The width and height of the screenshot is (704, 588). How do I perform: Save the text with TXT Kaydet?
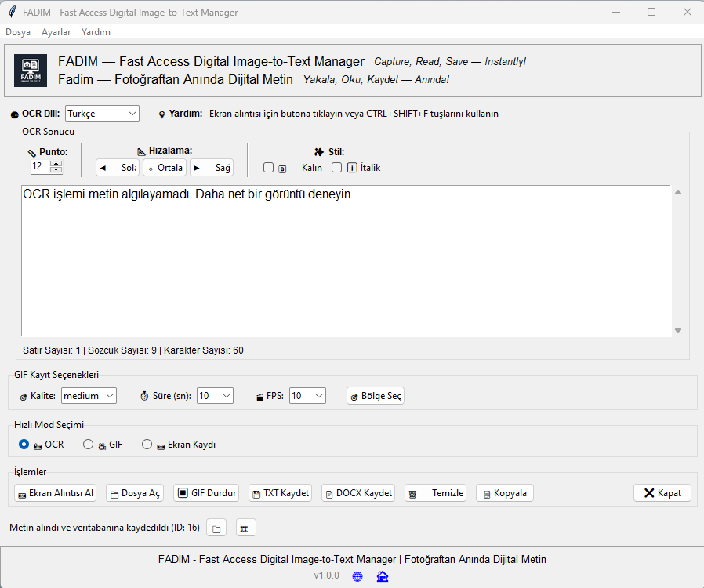280,493
